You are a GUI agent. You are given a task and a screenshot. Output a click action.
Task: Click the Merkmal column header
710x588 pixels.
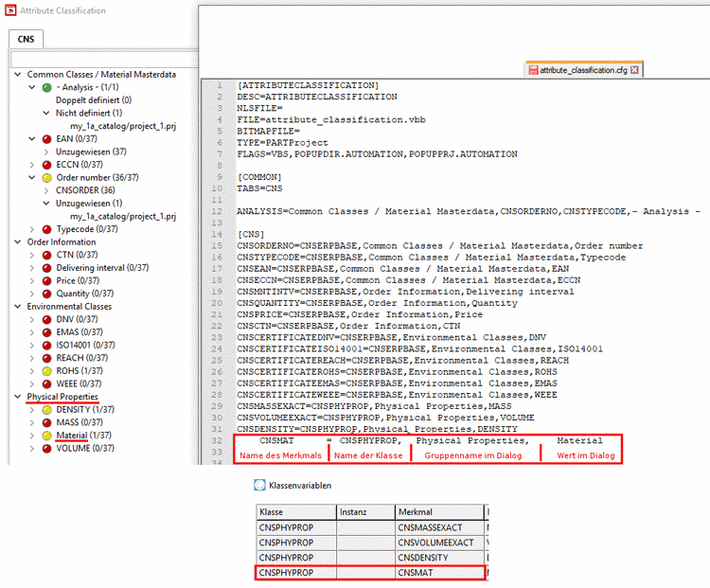439,512
